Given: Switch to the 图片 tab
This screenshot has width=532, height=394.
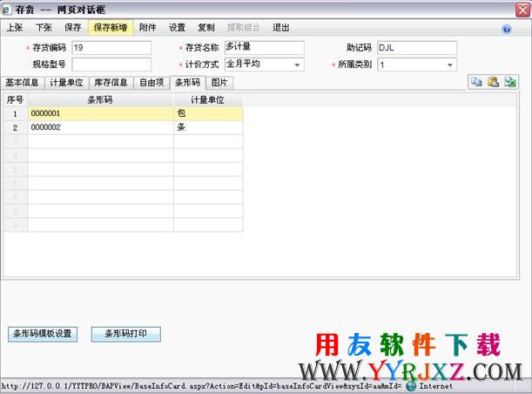Looking at the screenshot, I should click(219, 83).
